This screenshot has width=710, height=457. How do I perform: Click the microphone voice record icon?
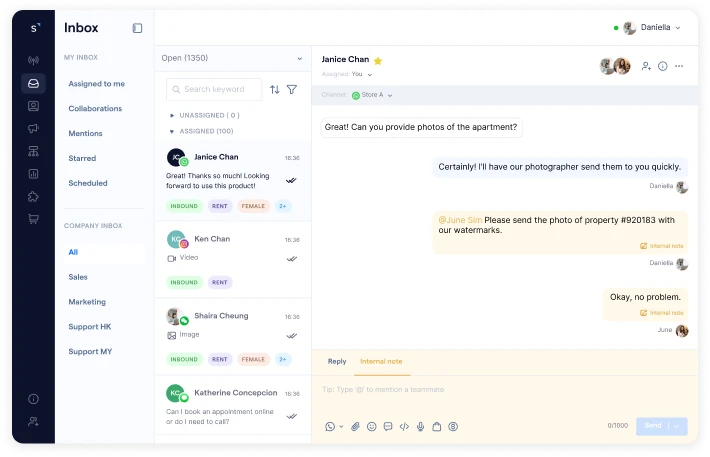click(x=421, y=427)
